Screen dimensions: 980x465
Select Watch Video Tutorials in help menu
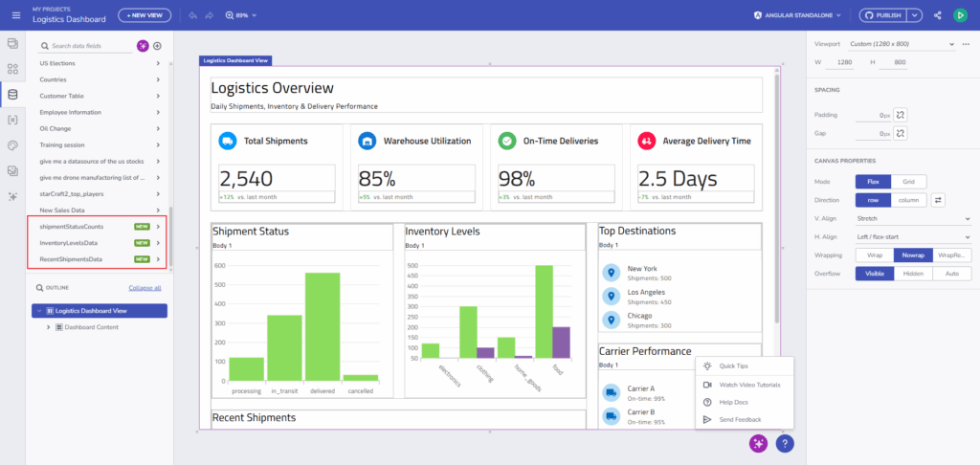coord(749,385)
